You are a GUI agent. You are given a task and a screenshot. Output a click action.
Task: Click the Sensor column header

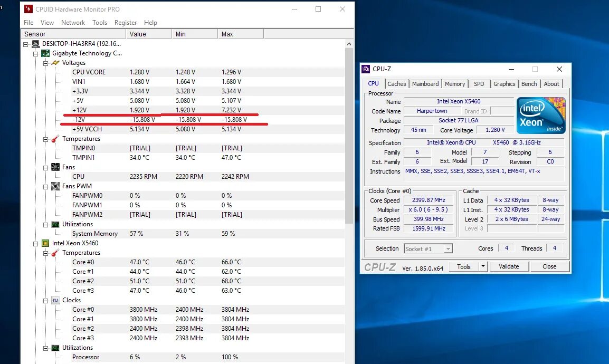pos(73,34)
